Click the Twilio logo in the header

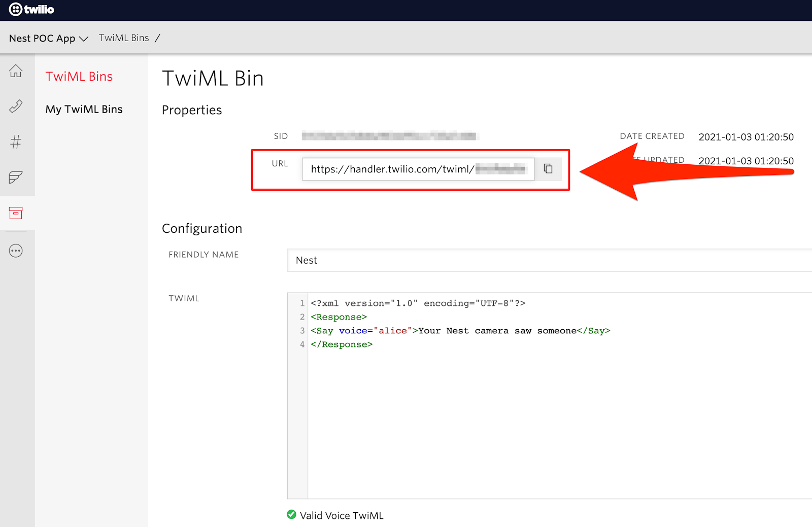click(31, 10)
